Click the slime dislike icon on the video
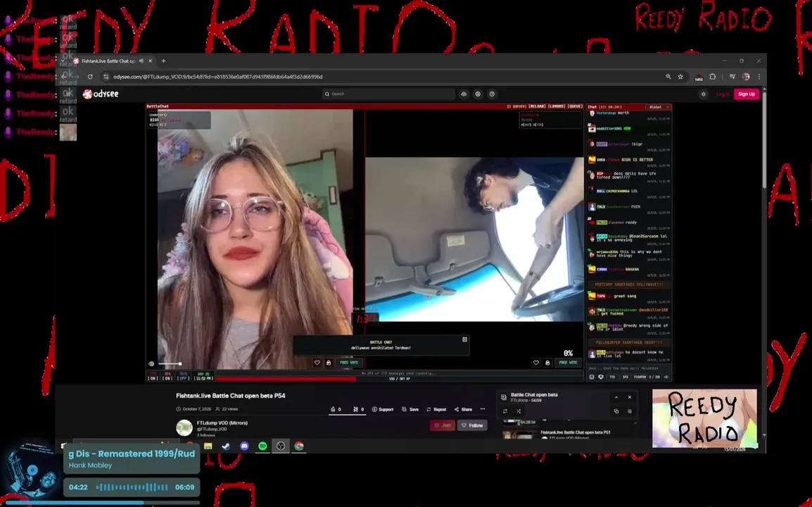Screen dimensions: 812x507 point(355,409)
